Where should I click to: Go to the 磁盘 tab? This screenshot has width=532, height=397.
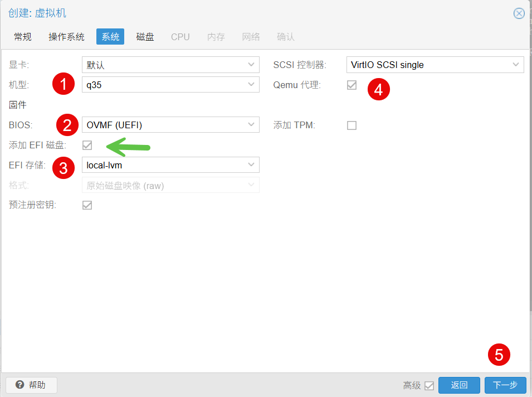click(145, 37)
